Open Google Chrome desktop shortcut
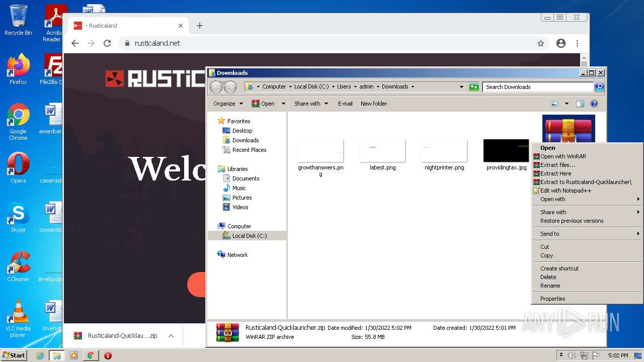This screenshot has width=644, height=362. point(18,122)
